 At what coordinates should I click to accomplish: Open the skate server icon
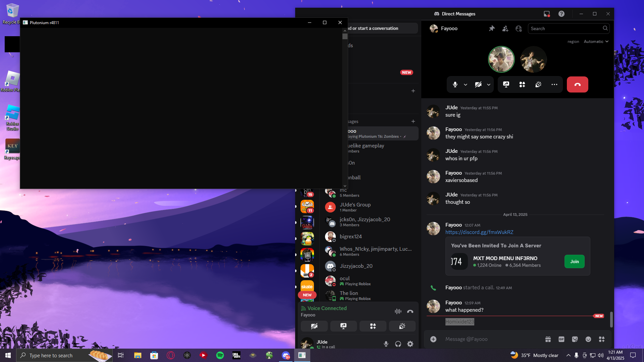point(307,286)
